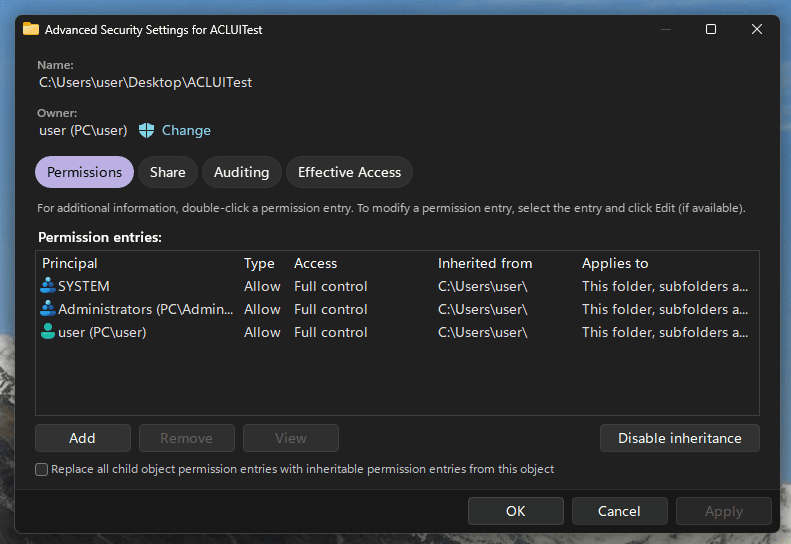
Task: Maximize the Advanced Security Settings window
Action: click(711, 30)
